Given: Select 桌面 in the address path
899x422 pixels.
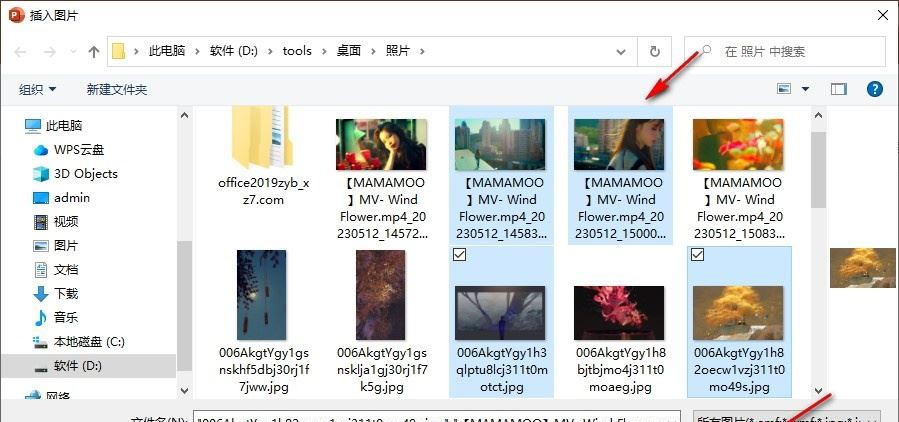Looking at the screenshot, I should coord(349,51).
